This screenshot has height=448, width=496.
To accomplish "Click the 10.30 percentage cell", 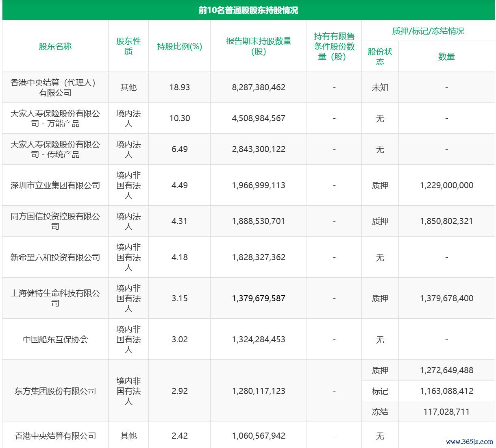I will (179, 118).
